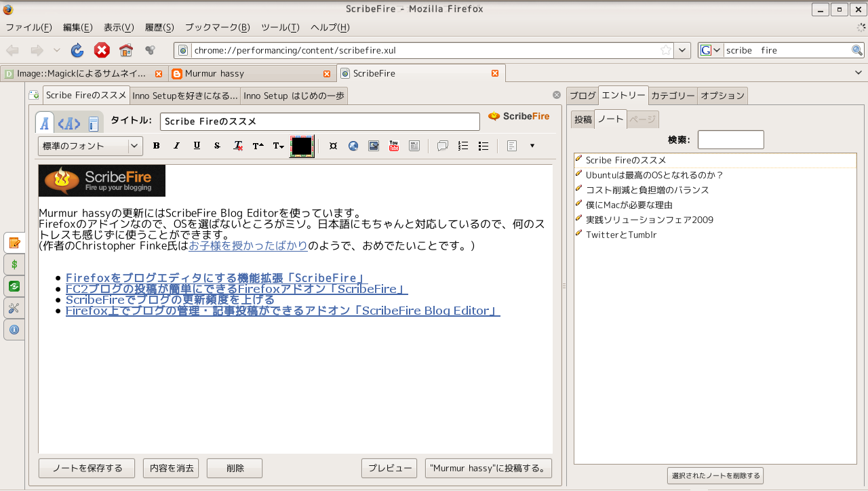Go to the Firefox home page

125,50
